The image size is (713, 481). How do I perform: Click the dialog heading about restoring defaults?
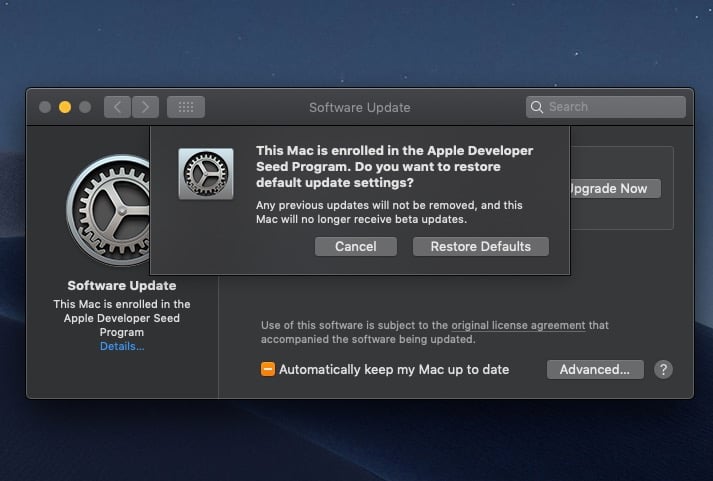[x=394, y=166]
